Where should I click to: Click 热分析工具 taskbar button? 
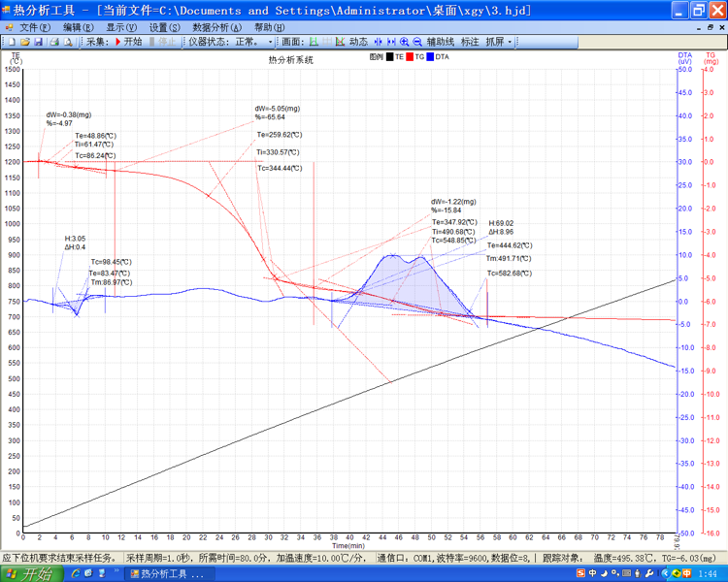click(169, 574)
